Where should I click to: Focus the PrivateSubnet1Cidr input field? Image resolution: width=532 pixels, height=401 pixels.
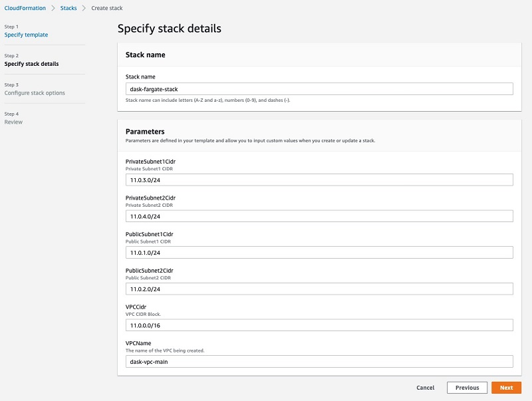tap(319, 180)
